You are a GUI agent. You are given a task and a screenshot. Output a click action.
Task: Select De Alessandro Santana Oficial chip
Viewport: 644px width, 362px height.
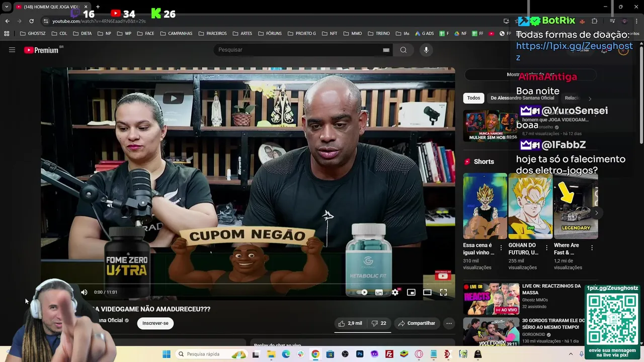[x=522, y=98]
